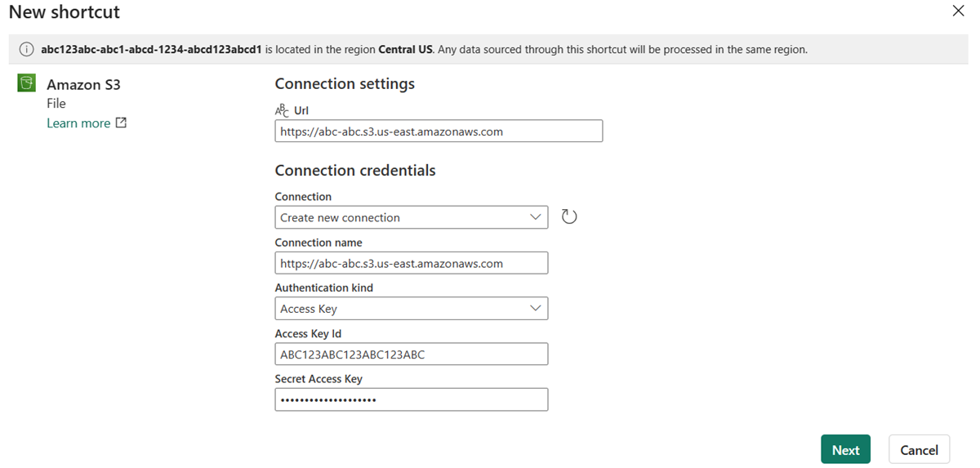
Task: Select the Secret Access Key field
Action: point(411,399)
